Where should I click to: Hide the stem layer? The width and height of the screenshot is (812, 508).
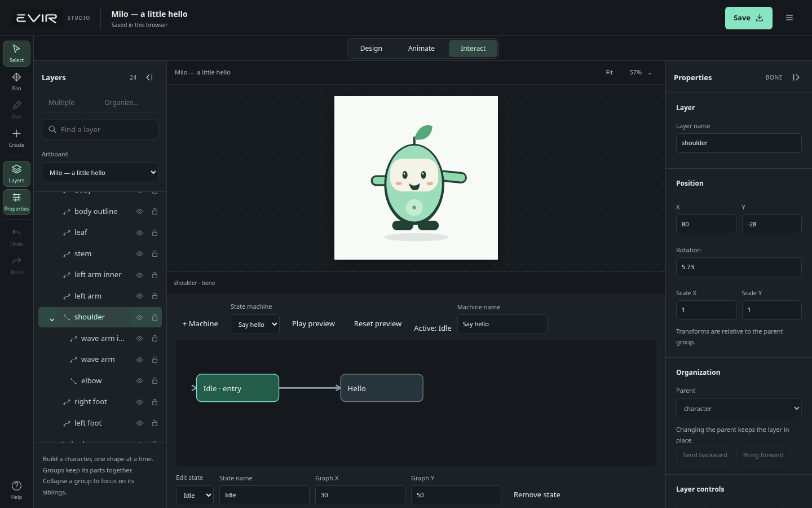139,254
